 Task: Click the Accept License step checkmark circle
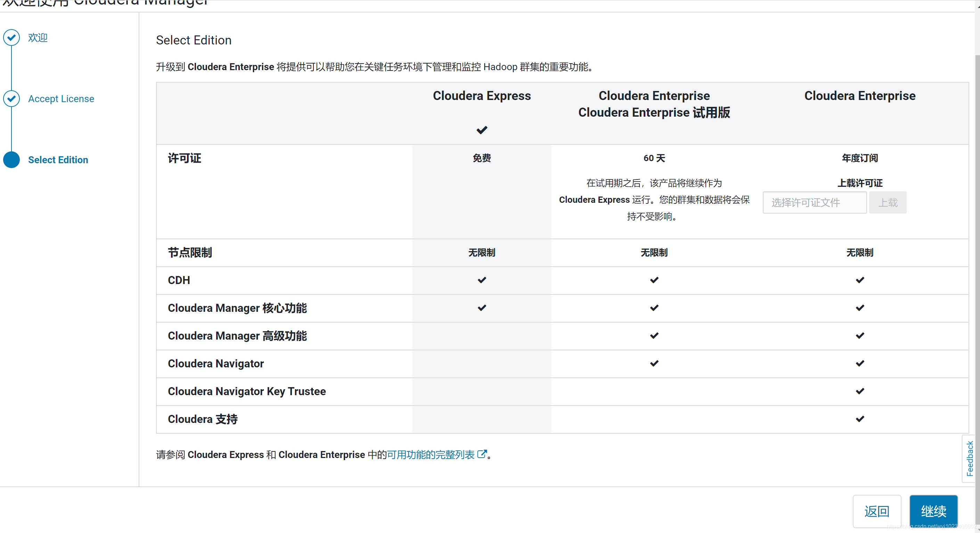tap(11, 99)
